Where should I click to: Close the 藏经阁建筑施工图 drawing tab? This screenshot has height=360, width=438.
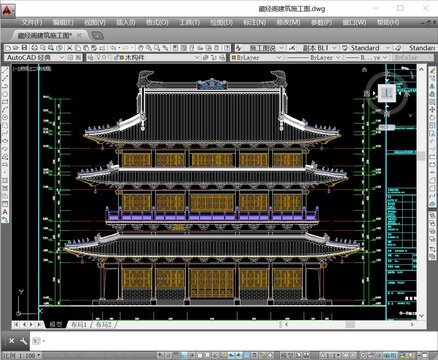[79, 35]
